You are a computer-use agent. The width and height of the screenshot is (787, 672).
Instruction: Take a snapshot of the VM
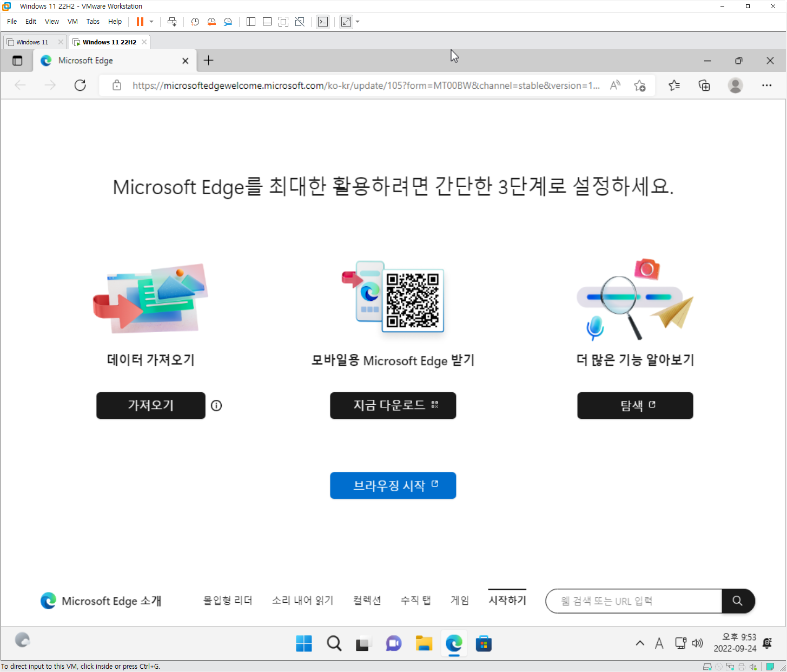195,22
